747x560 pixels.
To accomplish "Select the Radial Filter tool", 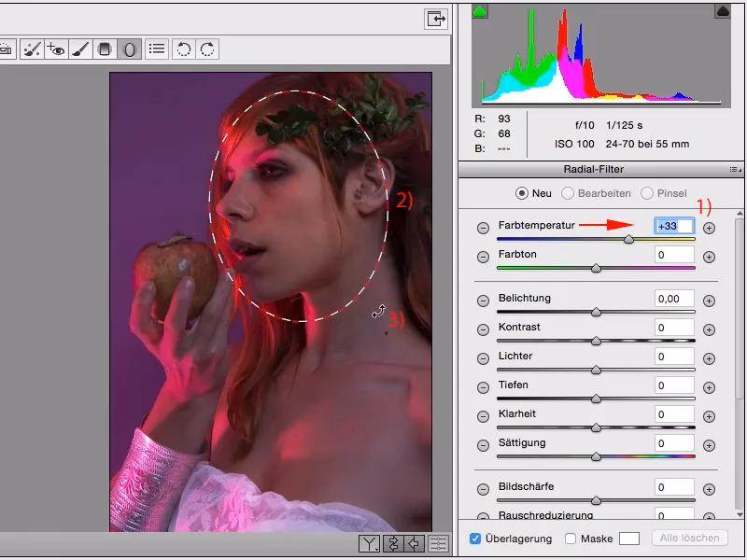I will click(x=129, y=49).
